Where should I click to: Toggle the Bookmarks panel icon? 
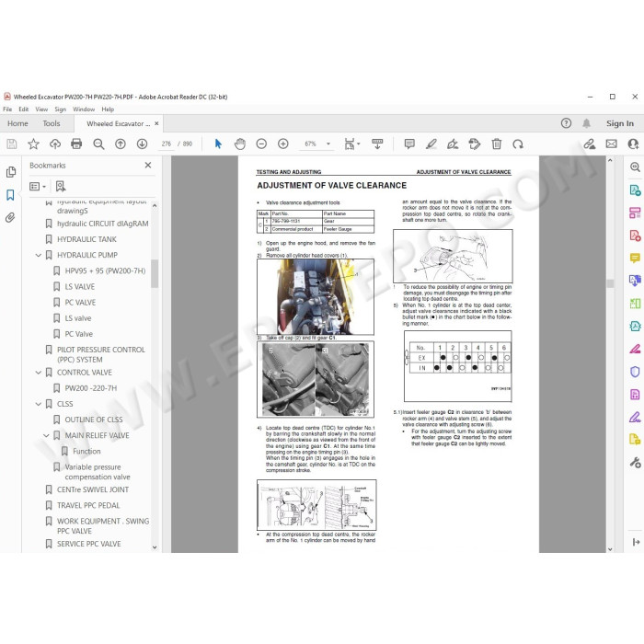coord(10,195)
